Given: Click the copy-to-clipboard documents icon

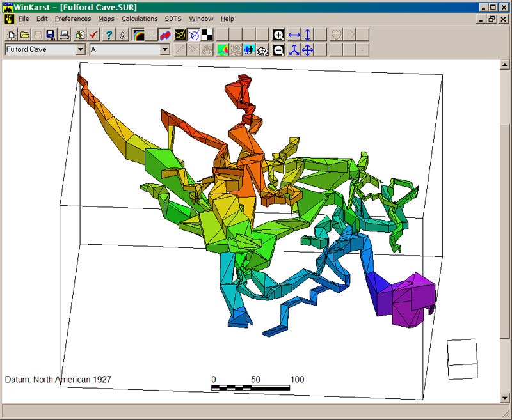Looking at the screenshot, I should point(80,35).
